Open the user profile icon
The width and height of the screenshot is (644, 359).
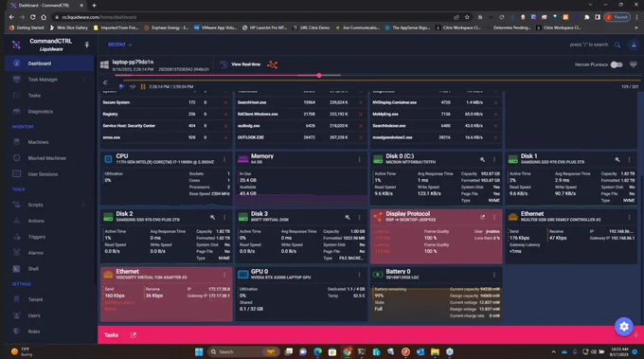pyautogui.click(x=634, y=45)
